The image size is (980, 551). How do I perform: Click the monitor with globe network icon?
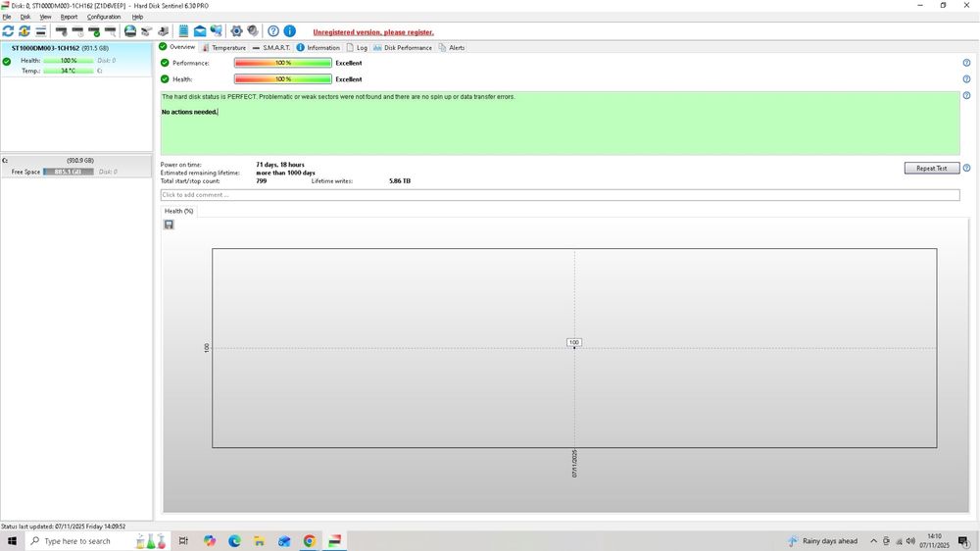pyautogui.click(x=217, y=30)
